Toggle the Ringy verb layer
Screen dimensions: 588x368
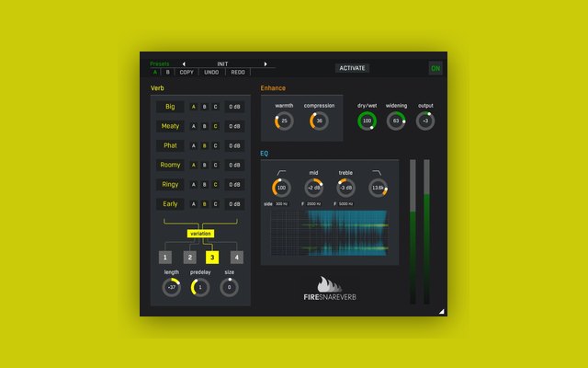point(170,184)
